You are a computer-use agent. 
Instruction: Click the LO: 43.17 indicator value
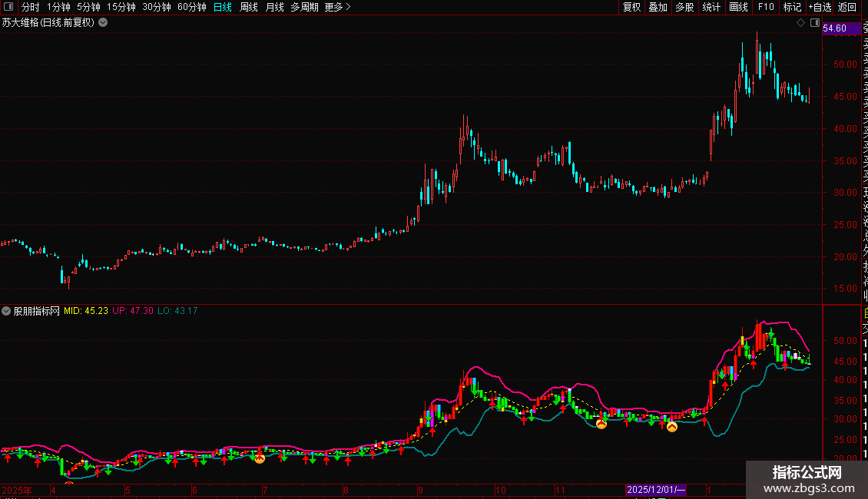177,311
